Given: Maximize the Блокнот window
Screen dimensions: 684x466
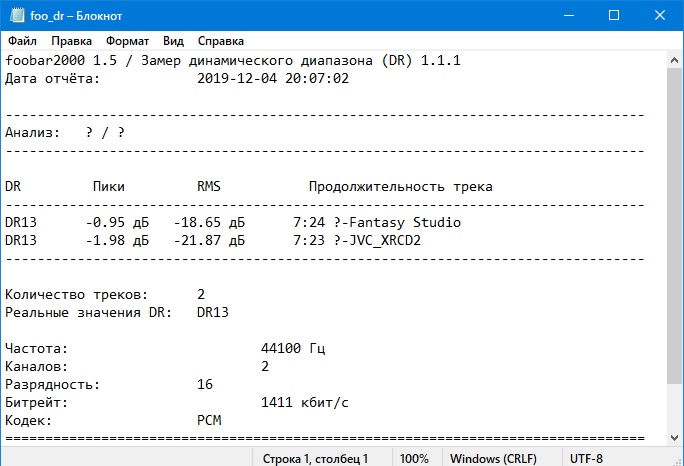Looking at the screenshot, I should pyautogui.click(x=614, y=15).
